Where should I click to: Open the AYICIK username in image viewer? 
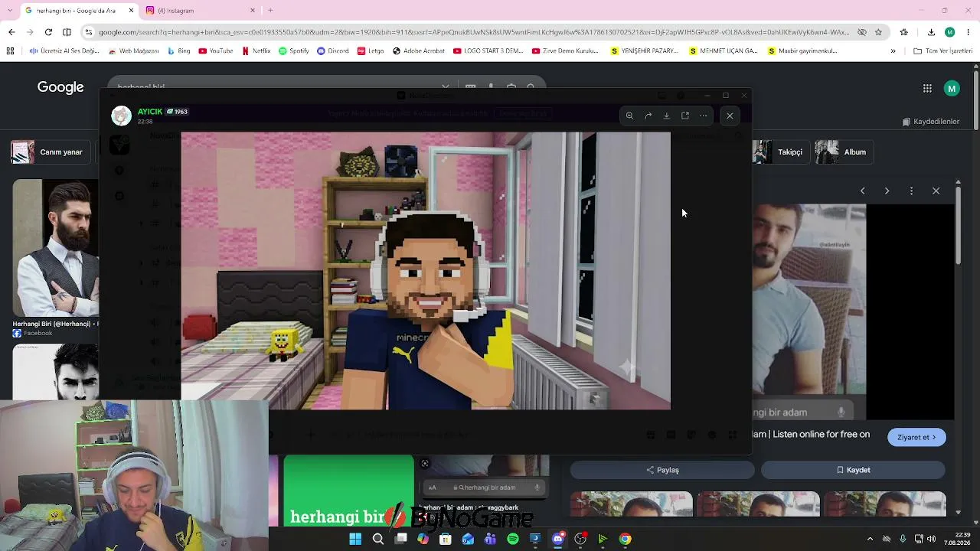(x=150, y=112)
